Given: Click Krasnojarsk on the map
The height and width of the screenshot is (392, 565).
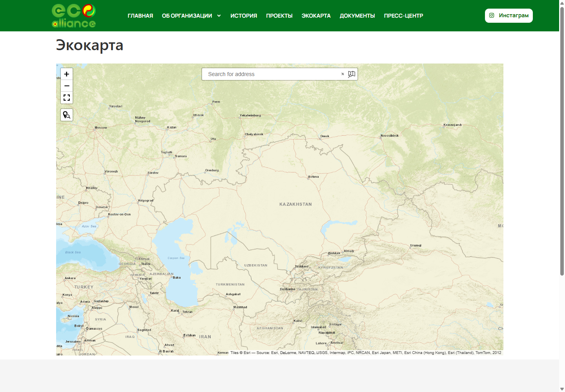Looking at the screenshot, I should click(453, 125).
